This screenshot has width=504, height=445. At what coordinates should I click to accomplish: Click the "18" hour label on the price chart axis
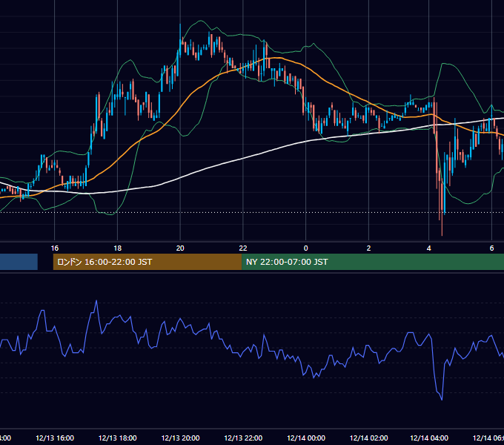click(x=118, y=248)
